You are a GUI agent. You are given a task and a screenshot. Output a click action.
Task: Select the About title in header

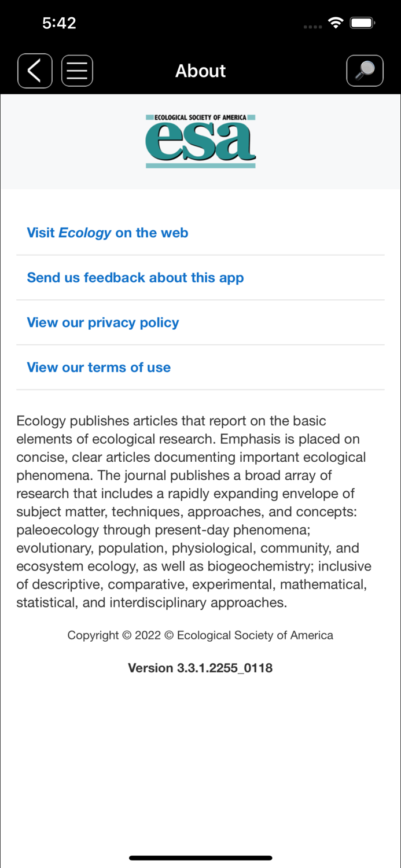point(200,70)
